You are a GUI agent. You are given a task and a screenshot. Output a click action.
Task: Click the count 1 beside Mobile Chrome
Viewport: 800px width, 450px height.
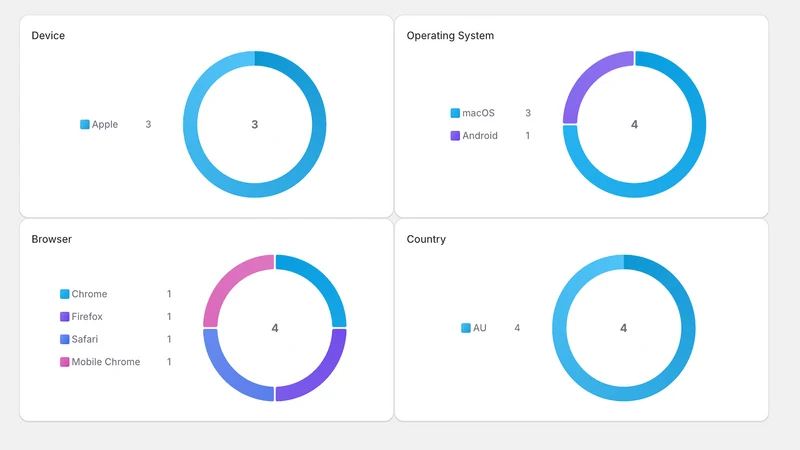click(169, 362)
